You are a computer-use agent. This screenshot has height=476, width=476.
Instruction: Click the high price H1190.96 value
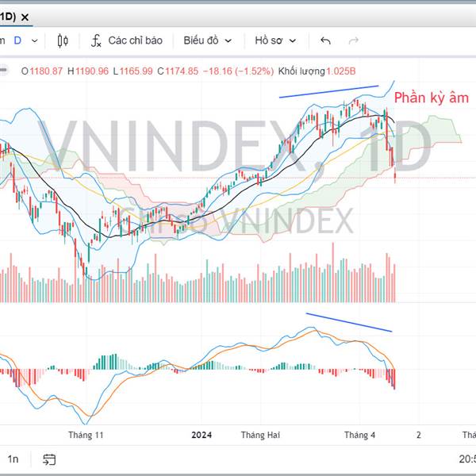click(x=88, y=71)
